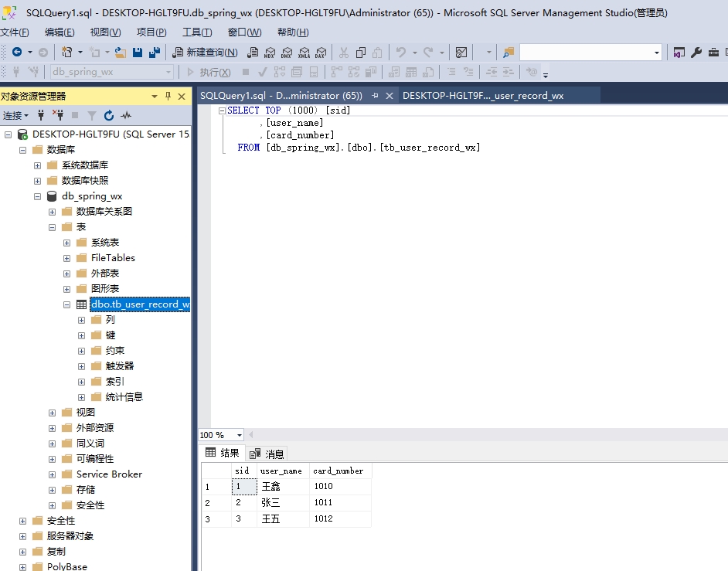728x571 pixels.
Task: Expand the 列 columns folder
Action: click(81, 320)
